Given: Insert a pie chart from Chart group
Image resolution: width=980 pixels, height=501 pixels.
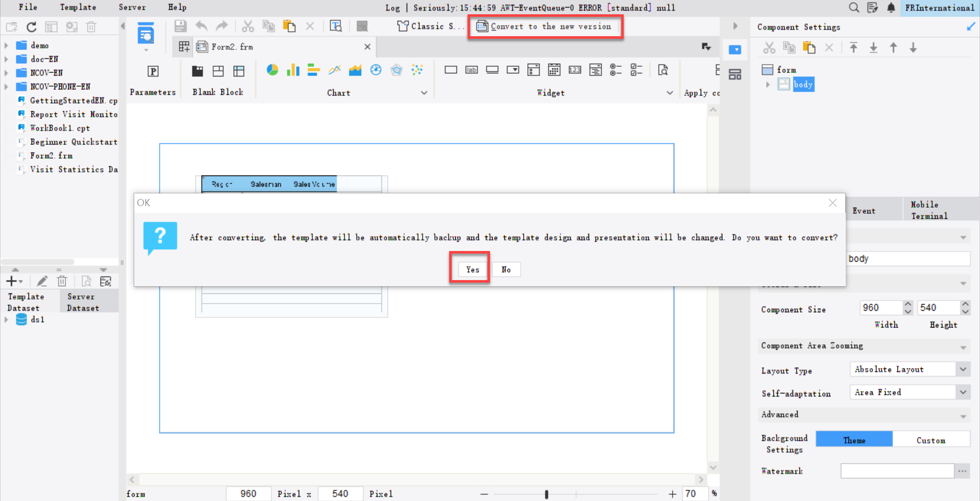Looking at the screenshot, I should pos(273,70).
